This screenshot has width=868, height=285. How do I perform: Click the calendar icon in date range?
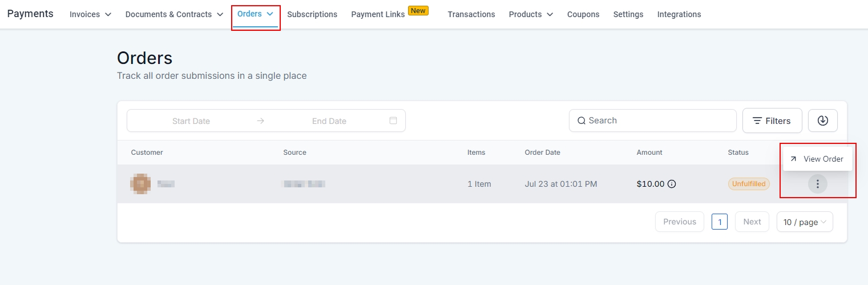pos(393,121)
